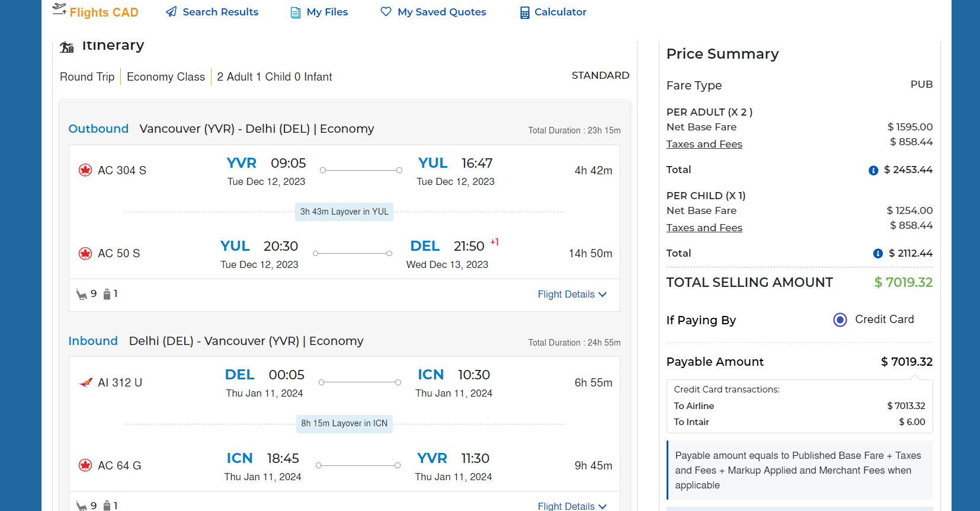
Task: Open Taxes and Fees link for adult fare
Action: pos(704,144)
